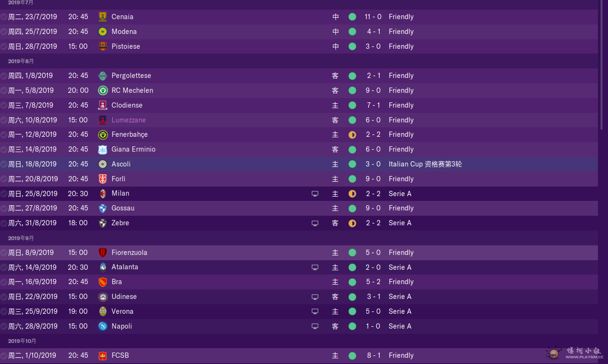Click the TV broadcast icon on Milan row
The image size is (608, 364).
point(315,194)
